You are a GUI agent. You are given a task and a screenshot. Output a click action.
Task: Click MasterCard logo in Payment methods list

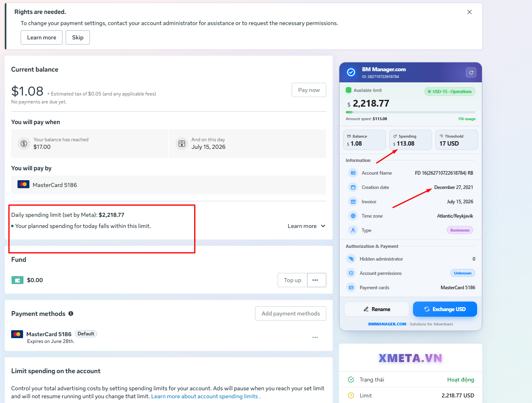pyautogui.click(x=17, y=334)
